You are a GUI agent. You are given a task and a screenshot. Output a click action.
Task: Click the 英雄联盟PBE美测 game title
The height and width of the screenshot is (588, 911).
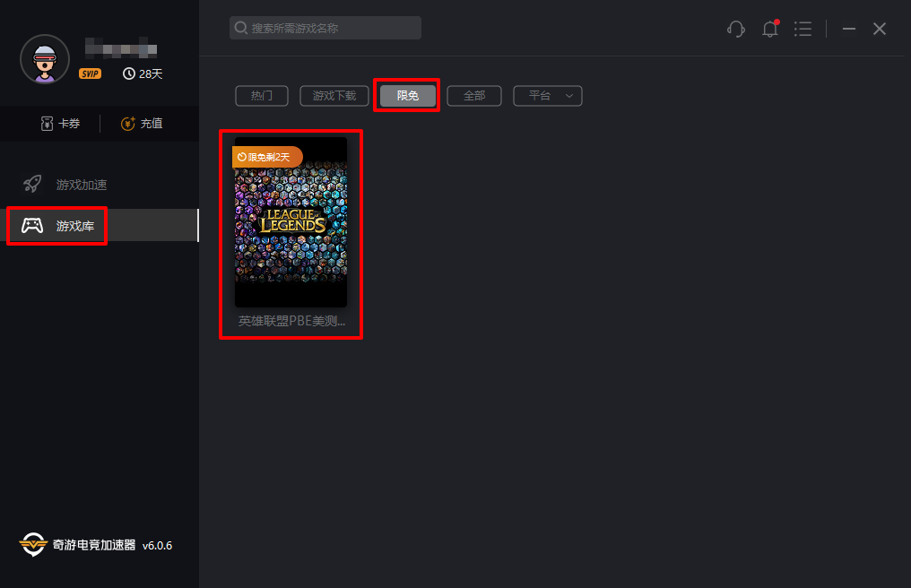point(291,320)
